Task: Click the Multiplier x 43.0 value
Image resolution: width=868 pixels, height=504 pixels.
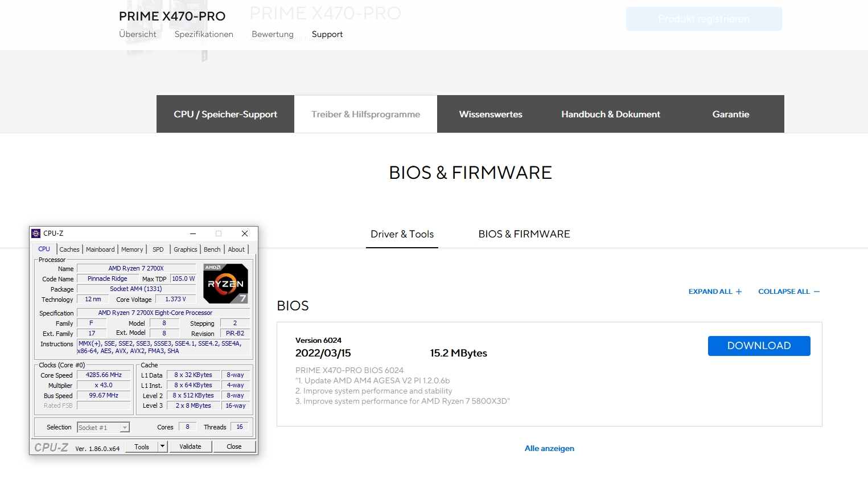Action: pyautogui.click(x=104, y=385)
